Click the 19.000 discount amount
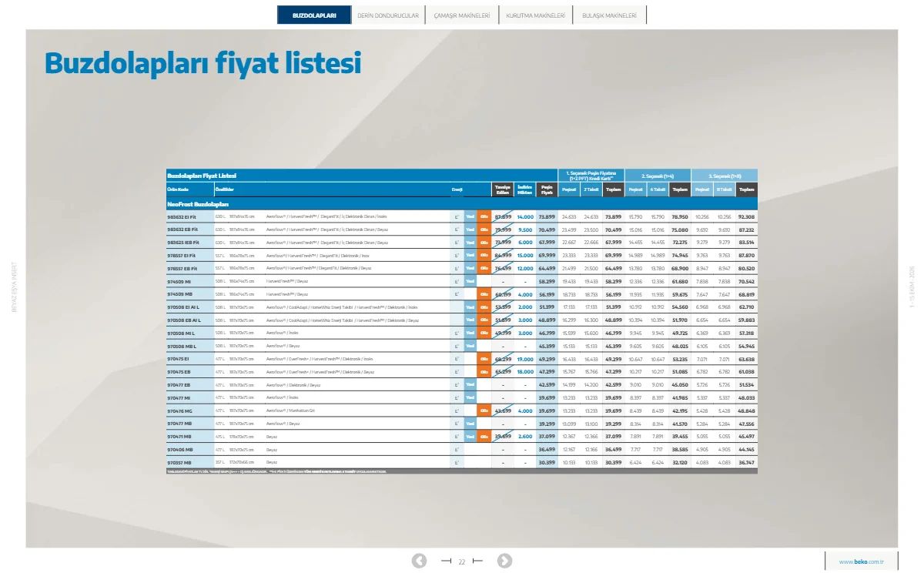Viewport: 924px width, 573px height. coord(525,359)
